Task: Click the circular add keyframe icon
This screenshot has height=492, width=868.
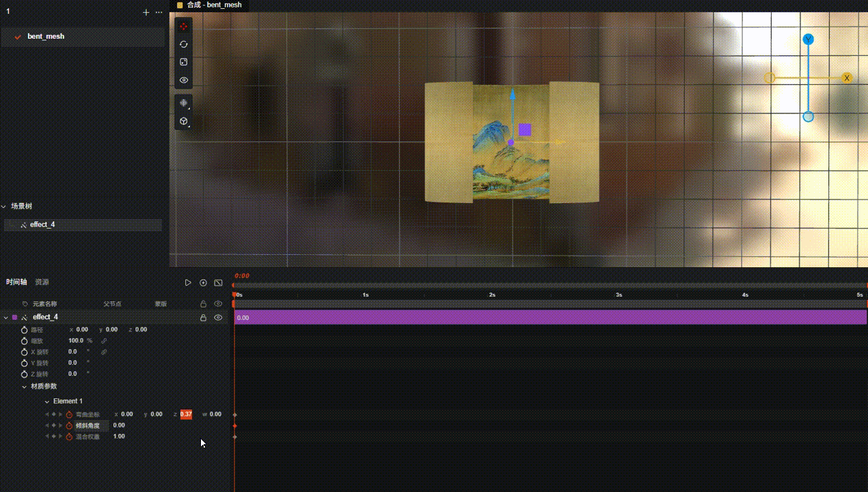Action: (203, 283)
